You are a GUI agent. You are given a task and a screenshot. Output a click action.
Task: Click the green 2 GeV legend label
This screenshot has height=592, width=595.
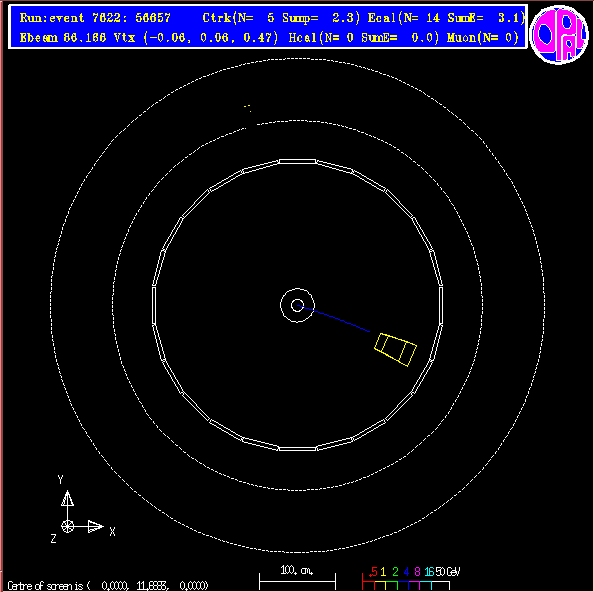(395, 572)
